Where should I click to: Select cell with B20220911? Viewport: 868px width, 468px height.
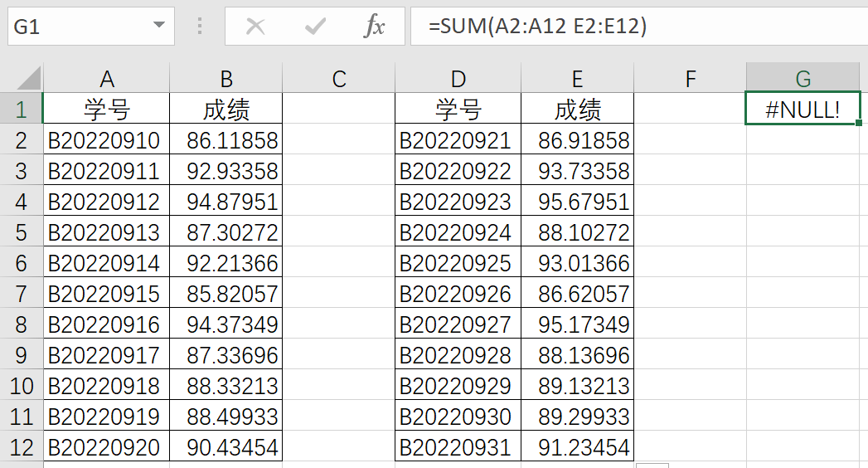coord(107,170)
